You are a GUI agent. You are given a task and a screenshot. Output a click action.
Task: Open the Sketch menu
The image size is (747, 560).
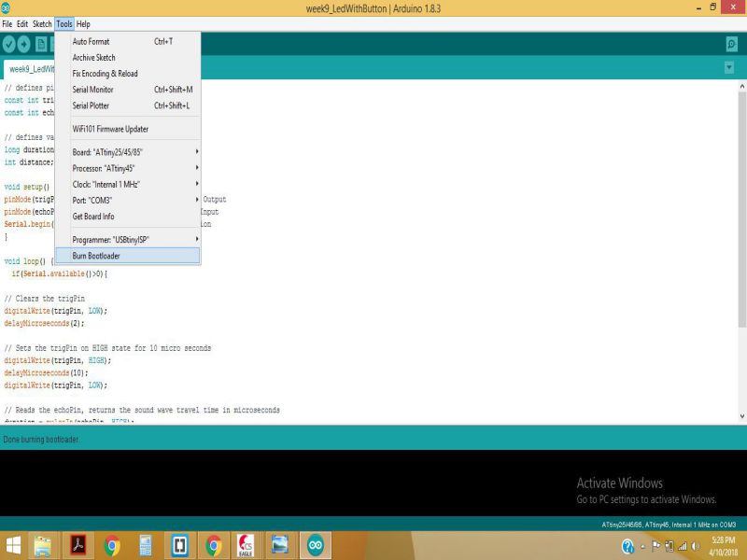tap(42, 24)
